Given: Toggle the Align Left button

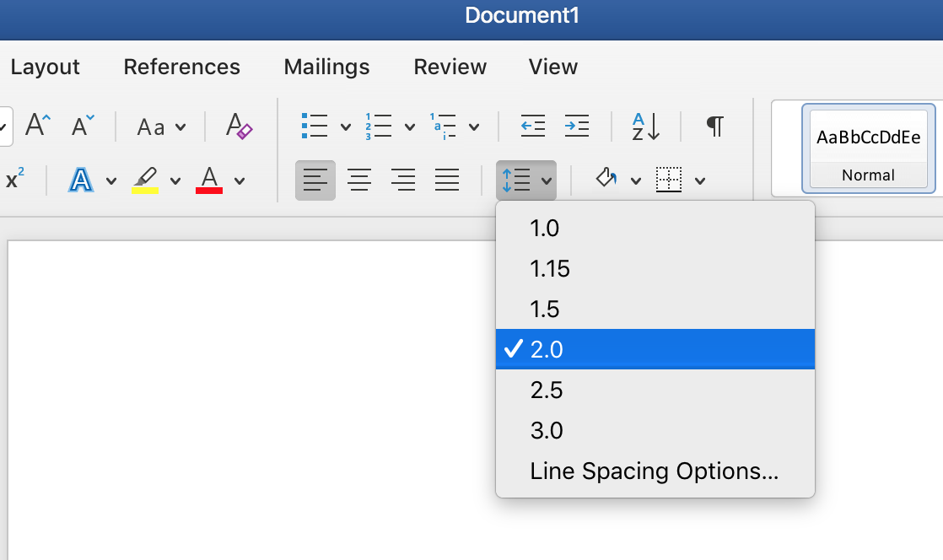Looking at the screenshot, I should (315, 180).
